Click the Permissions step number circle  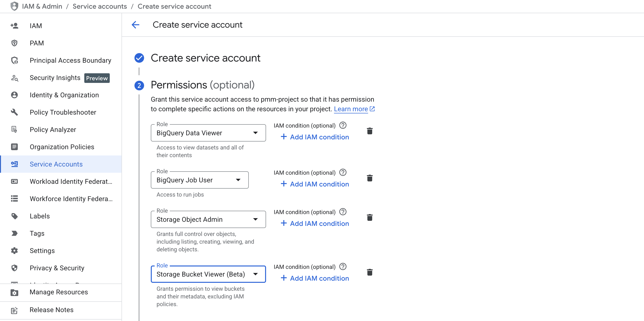pos(139,85)
